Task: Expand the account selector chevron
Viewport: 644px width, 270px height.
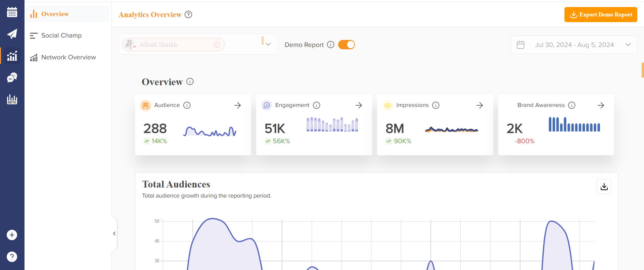Action: coord(268,44)
